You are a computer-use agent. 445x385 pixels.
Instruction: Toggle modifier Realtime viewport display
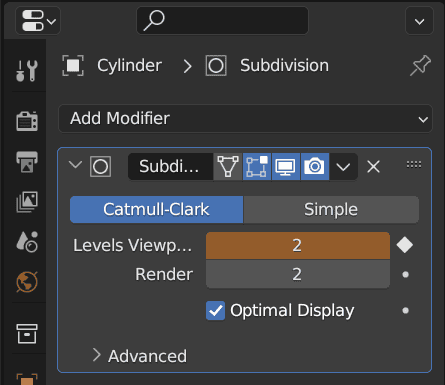(x=286, y=166)
